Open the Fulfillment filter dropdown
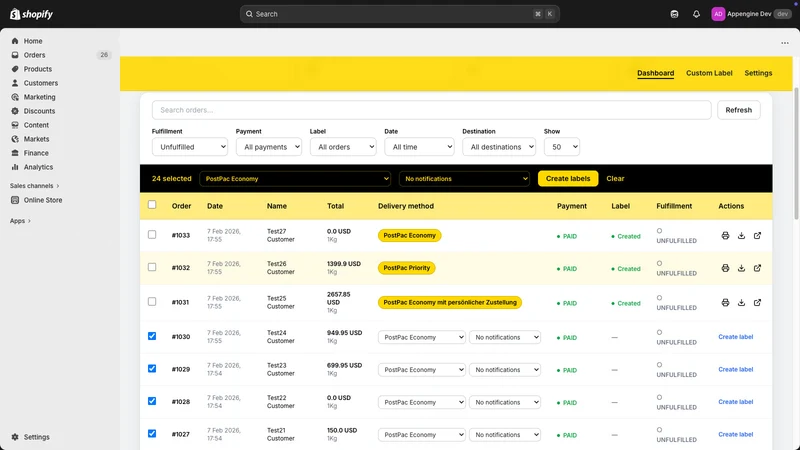Viewport: 800px width, 450px height. tap(190, 147)
